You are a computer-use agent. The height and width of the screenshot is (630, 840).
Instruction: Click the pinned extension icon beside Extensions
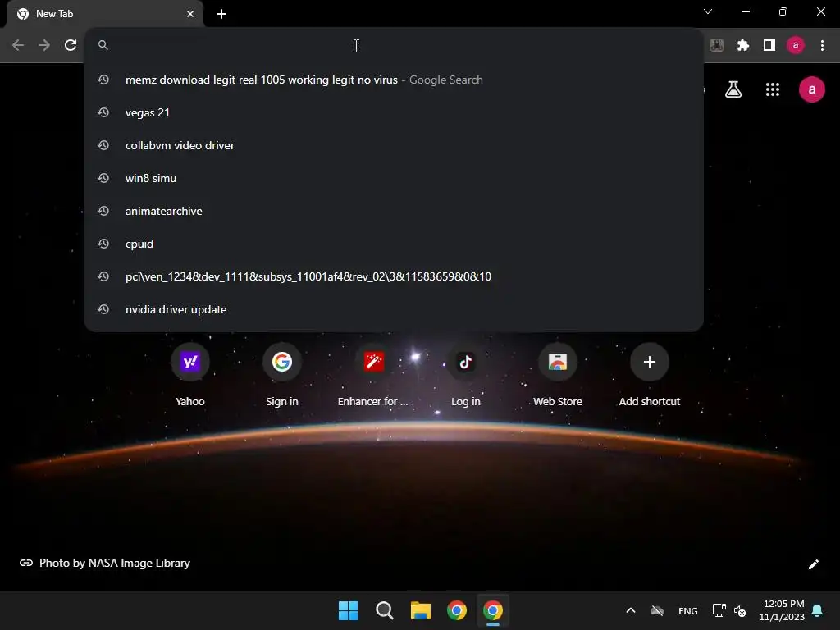[716, 45]
